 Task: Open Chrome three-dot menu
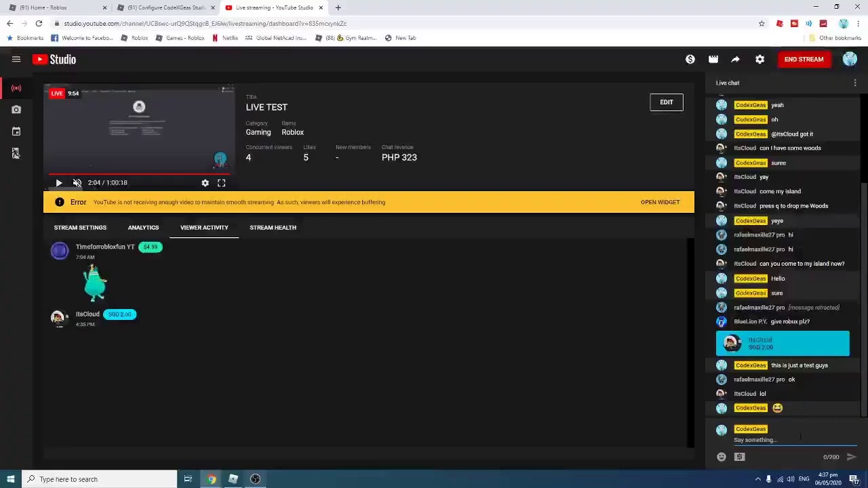(859, 24)
